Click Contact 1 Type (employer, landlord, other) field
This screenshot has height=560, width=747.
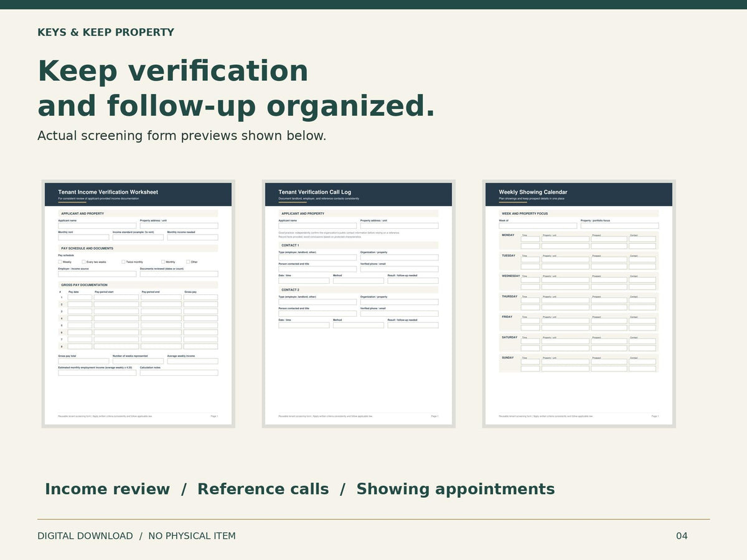[317, 258]
